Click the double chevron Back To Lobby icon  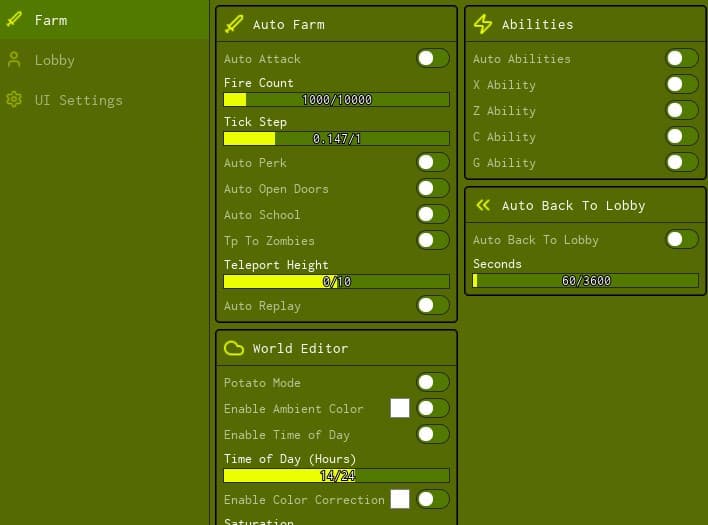pos(483,205)
